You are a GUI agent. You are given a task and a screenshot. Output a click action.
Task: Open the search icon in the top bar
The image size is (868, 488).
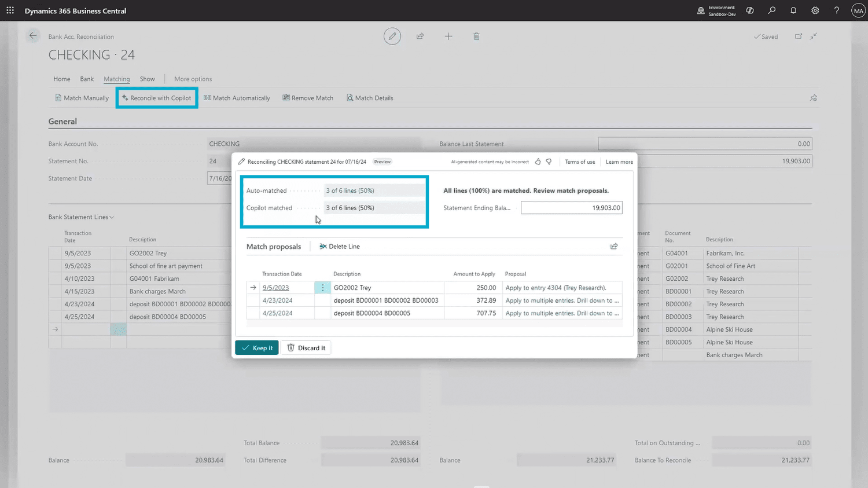pyautogui.click(x=771, y=10)
